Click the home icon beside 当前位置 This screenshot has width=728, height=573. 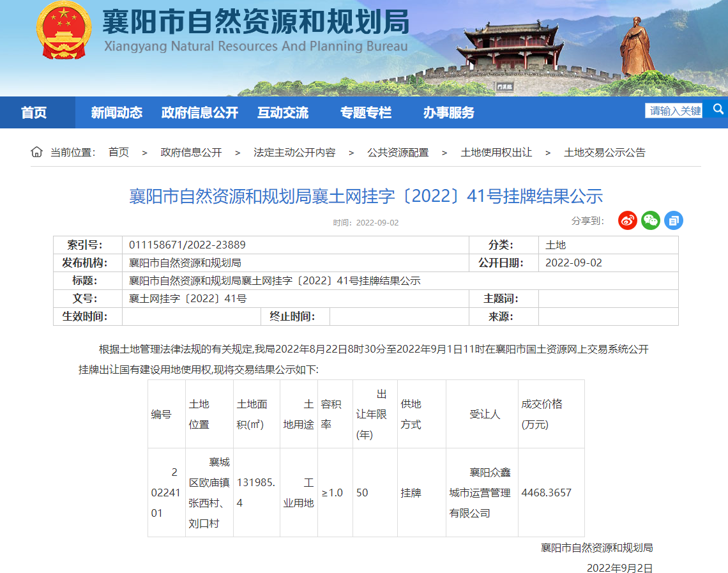pyautogui.click(x=36, y=152)
